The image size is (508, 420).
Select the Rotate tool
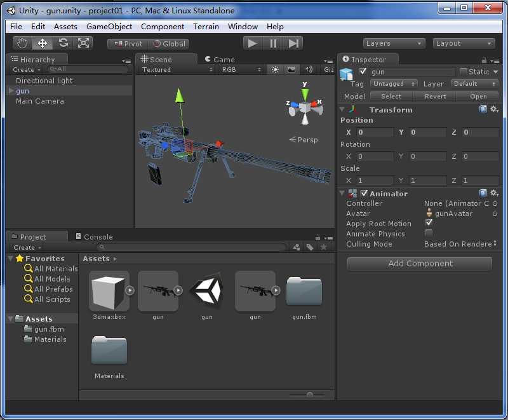(63, 43)
